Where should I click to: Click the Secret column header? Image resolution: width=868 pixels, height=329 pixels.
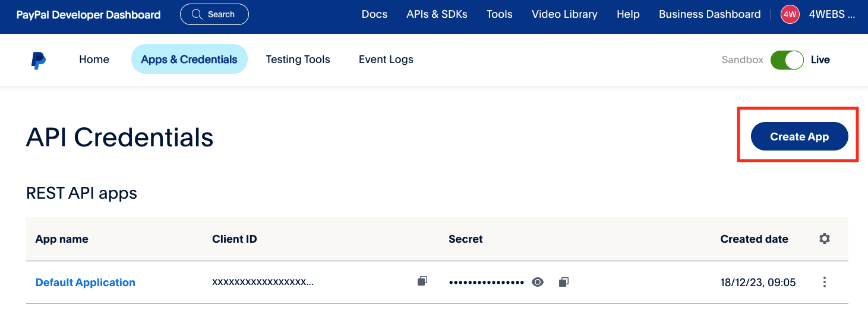pos(466,239)
